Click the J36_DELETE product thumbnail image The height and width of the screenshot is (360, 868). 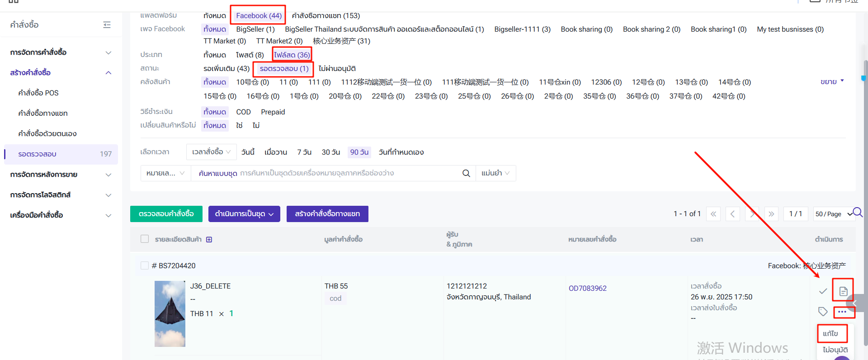pyautogui.click(x=170, y=313)
